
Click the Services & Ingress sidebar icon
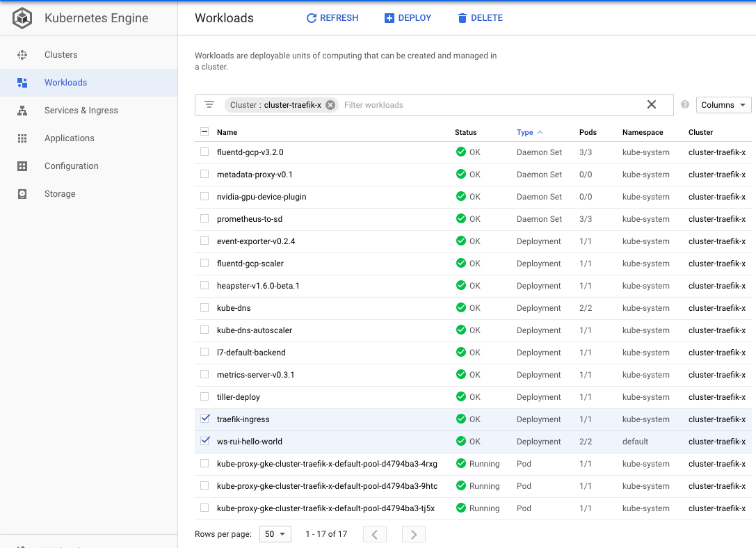[x=22, y=111]
